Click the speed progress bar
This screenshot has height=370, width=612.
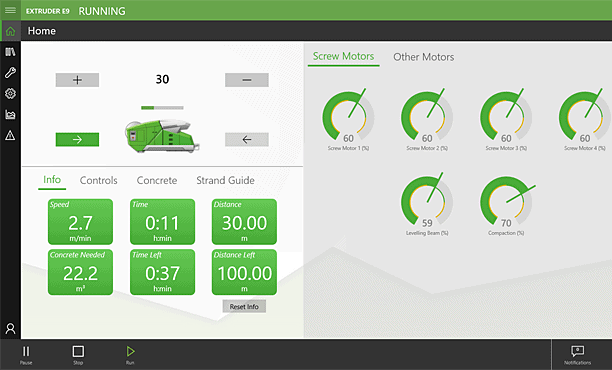(162, 108)
